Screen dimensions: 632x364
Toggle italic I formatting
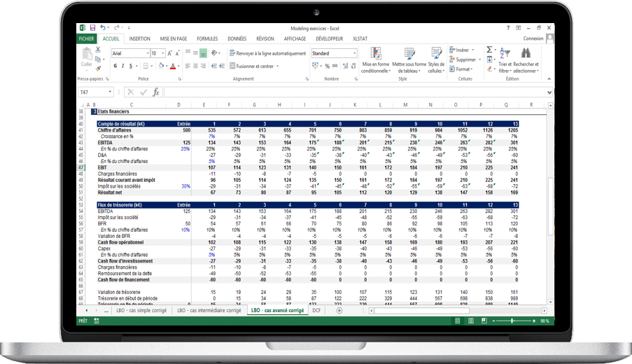123,66
